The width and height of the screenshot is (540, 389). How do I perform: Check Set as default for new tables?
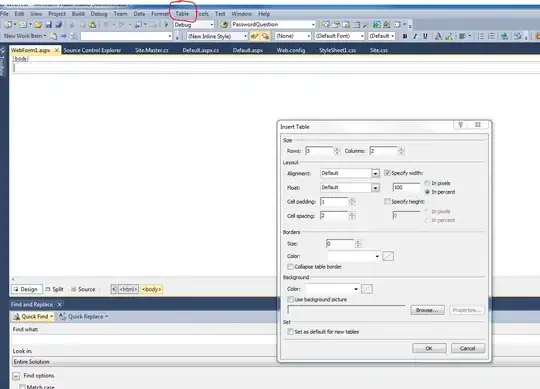click(x=290, y=332)
